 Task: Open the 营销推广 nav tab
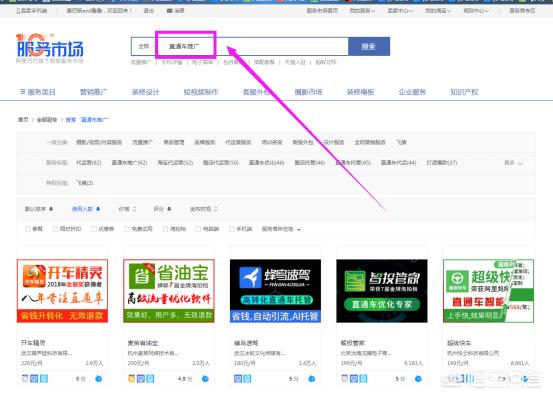(x=93, y=92)
